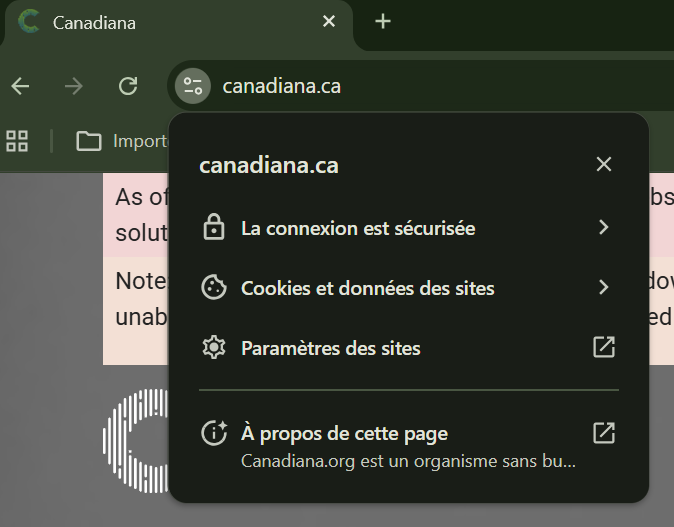Click the padlock icon for secure connection
Viewport: 674px width, 527px height.
click(214, 227)
